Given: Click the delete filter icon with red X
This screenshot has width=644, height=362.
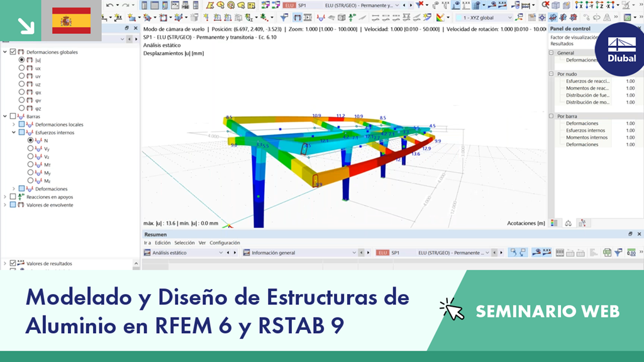Looking at the screenshot, I should tap(419, 5).
